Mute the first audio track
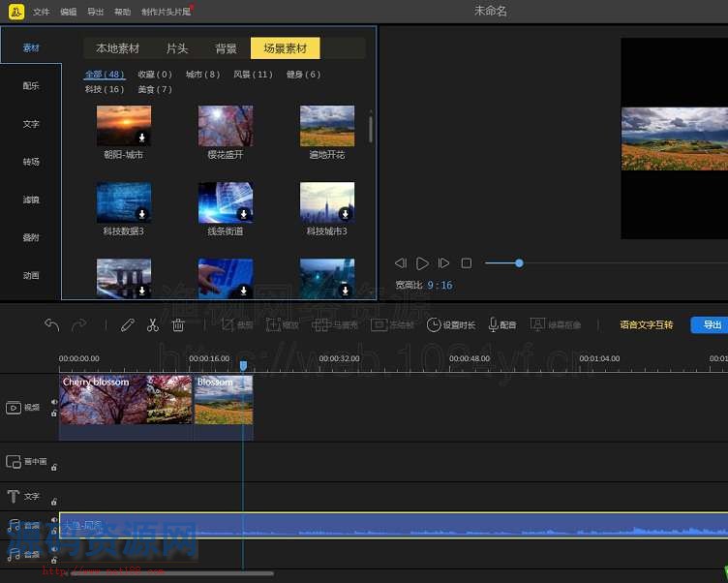This screenshot has width=728, height=583. (54, 520)
